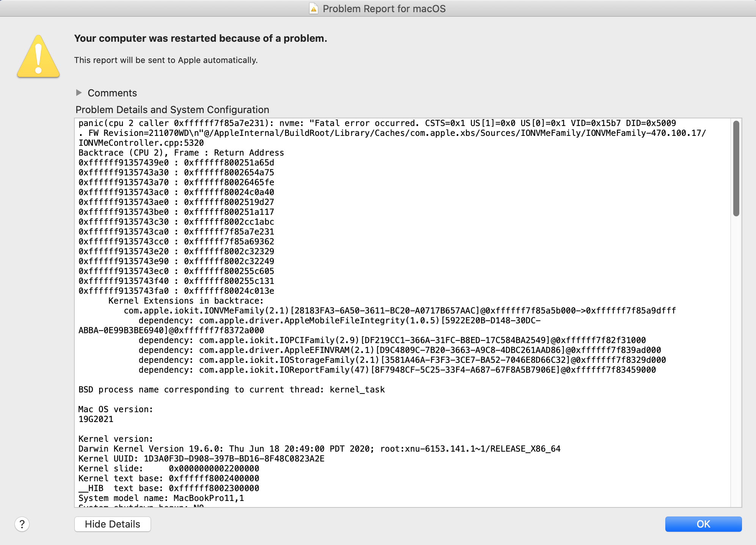The image size is (756, 545).
Task: Click backtrace line 0xffffff9135743cc0
Action: click(x=176, y=241)
